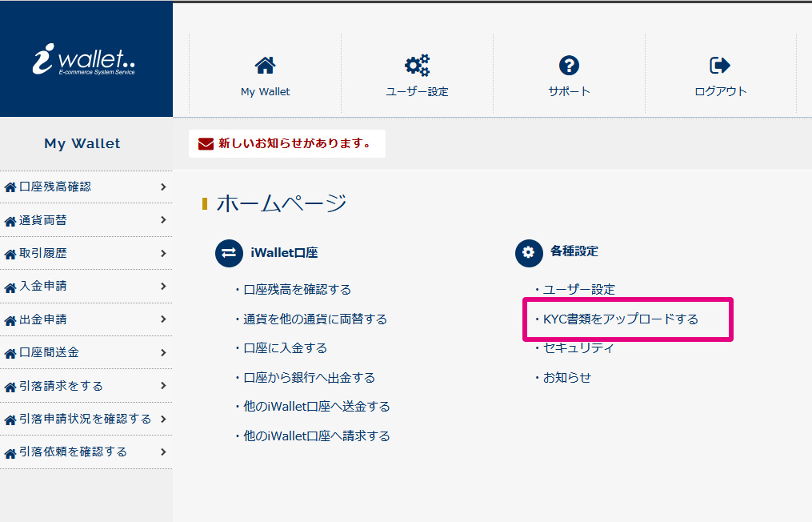
Task: Click the house icon beside 取引履歴
Action: pos(10,254)
